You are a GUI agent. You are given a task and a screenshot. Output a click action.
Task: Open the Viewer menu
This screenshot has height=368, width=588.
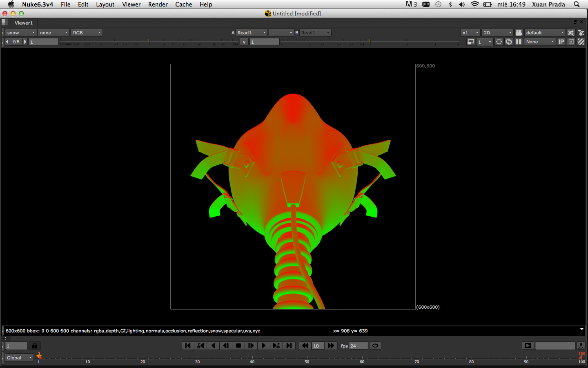131,4
